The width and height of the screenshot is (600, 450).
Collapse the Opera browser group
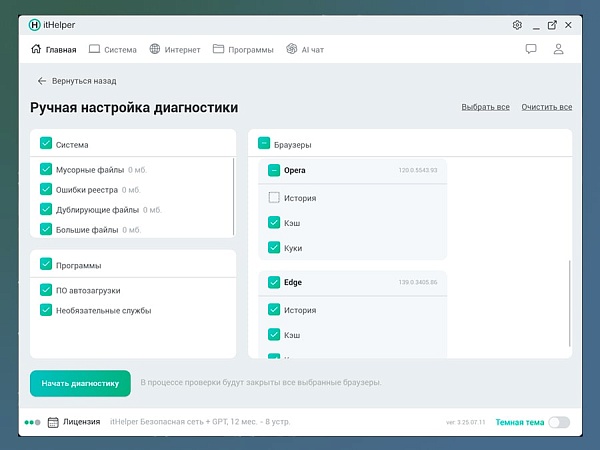tap(274, 171)
